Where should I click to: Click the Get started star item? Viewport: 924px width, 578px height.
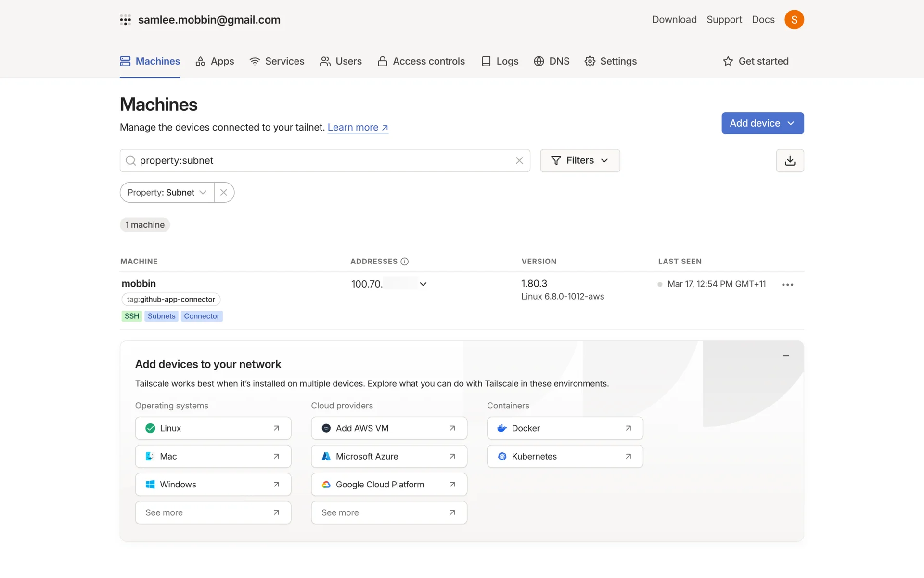(756, 61)
